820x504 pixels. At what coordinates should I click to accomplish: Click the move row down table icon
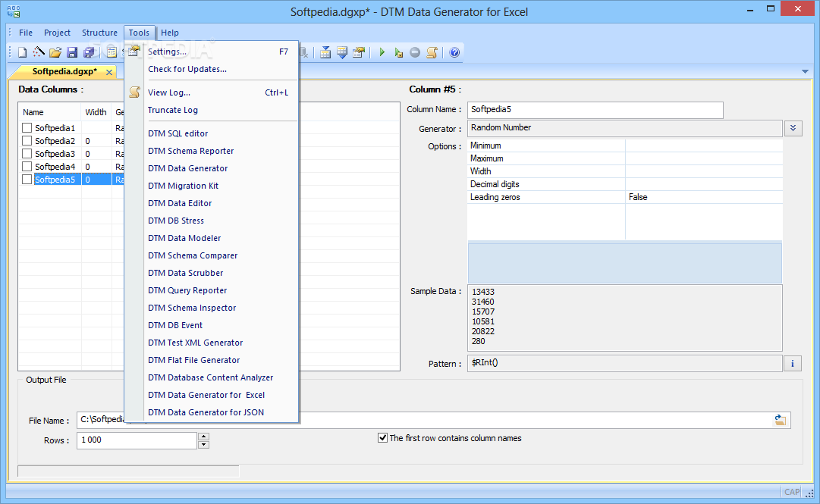342,52
